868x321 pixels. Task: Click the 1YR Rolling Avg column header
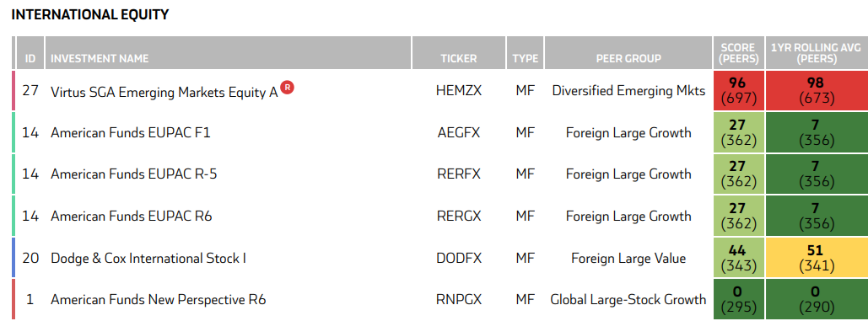(x=817, y=53)
